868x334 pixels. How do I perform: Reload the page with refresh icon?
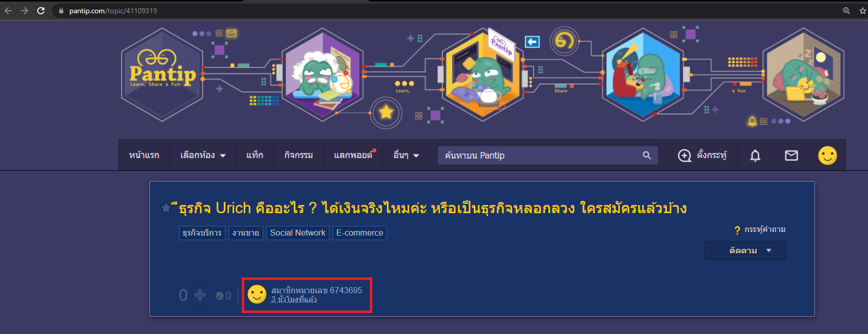click(41, 11)
